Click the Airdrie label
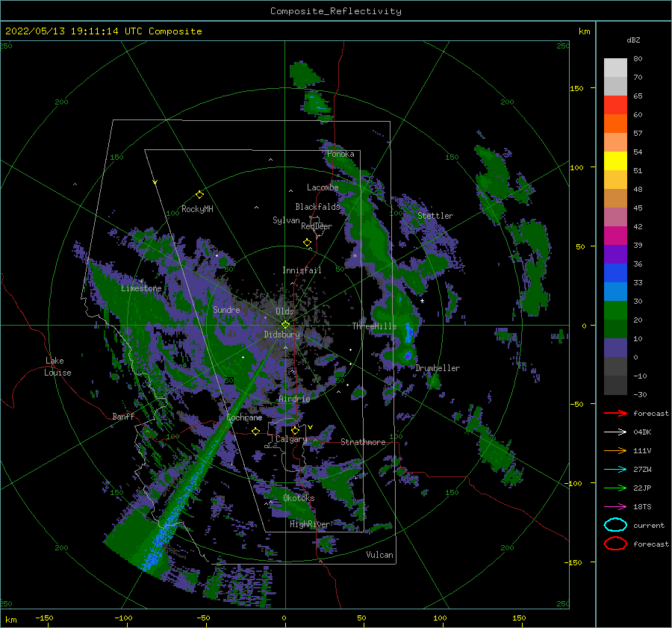 click(x=294, y=399)
